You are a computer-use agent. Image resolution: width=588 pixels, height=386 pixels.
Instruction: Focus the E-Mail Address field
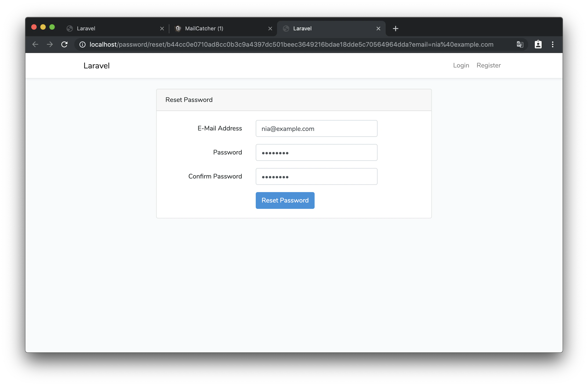316,129
